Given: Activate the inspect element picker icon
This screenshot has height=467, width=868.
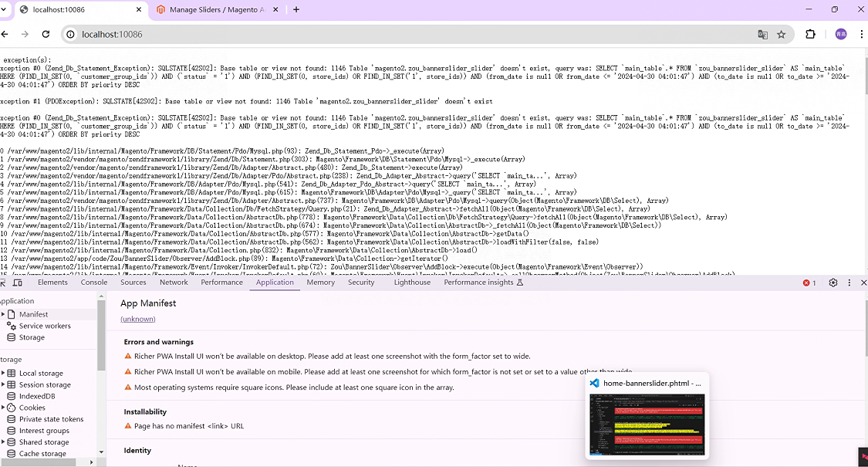Looking at the screenshot, I should click(3, 283).
